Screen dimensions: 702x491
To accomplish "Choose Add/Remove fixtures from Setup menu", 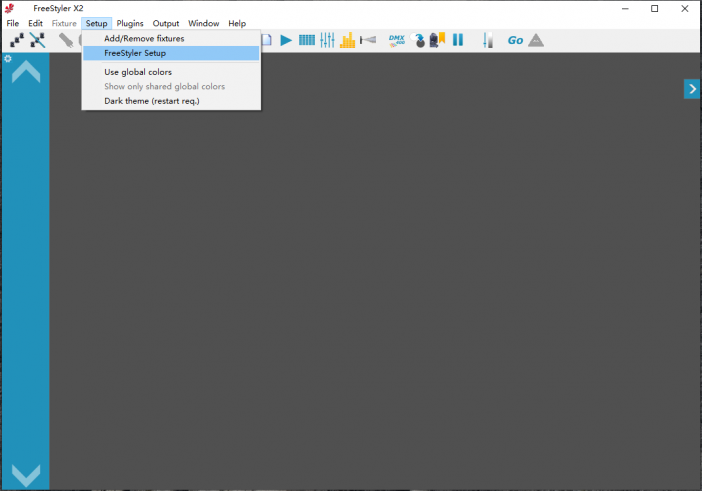I will click(144, 38).
